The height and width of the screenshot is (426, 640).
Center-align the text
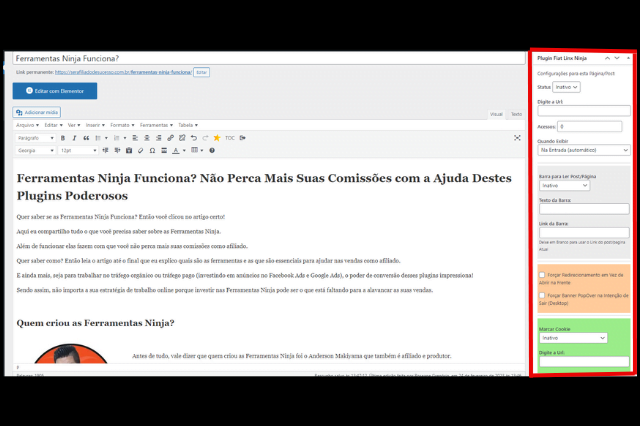[147, 138]
